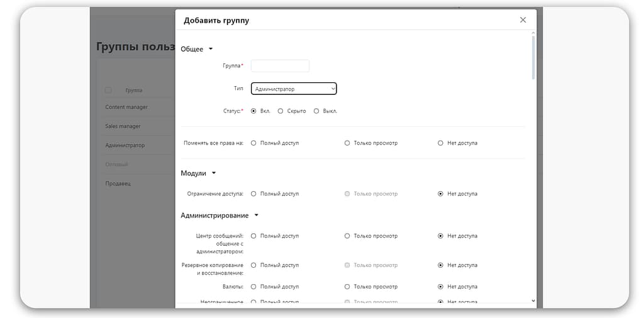This screenshot has height=318, width=644.
Task: Collapse the Общее section arrow
Action: coord(211,49)
